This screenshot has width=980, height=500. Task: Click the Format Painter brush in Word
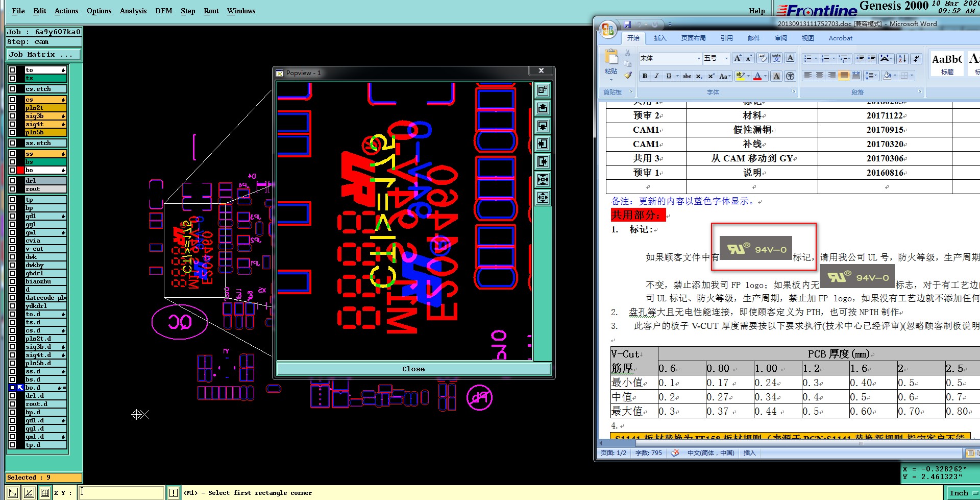pyautogui.click(x=628, y=75)
